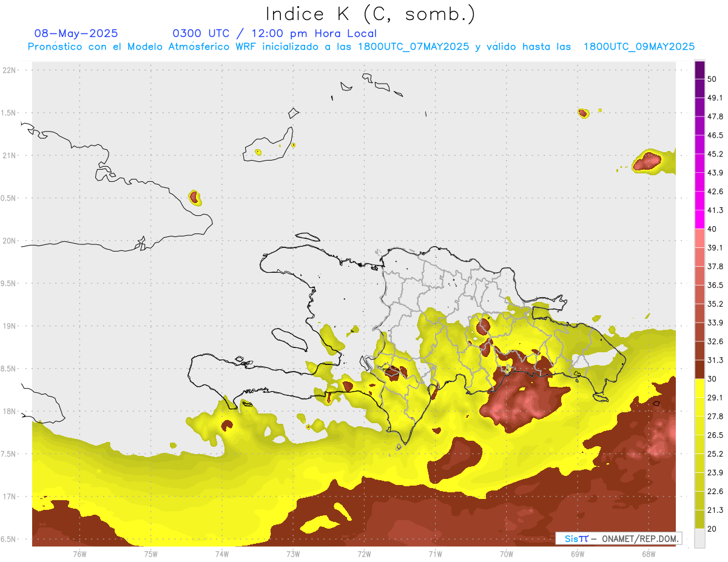Click the '37.8' colorbar value
Viewport: 728px width, 562px height.
point(715,267)
